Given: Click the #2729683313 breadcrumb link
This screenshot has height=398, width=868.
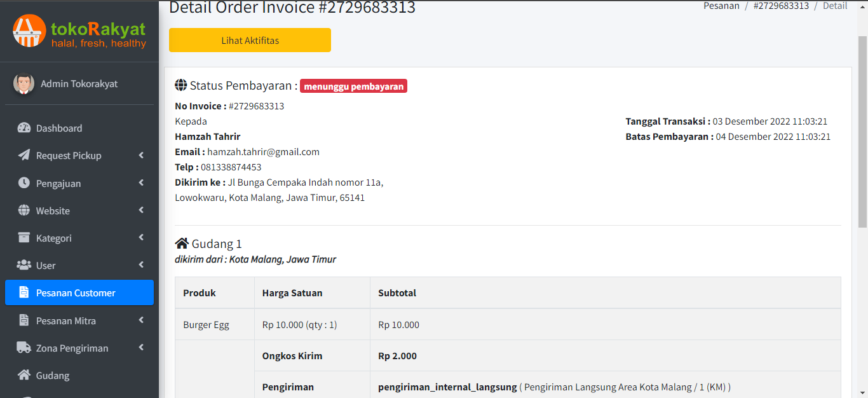Looking at the screenshot, I should [781, 6].
